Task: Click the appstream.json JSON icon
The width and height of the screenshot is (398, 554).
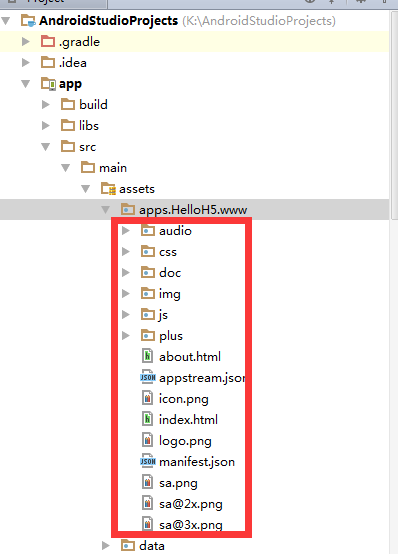Action: tap(148, 377)
